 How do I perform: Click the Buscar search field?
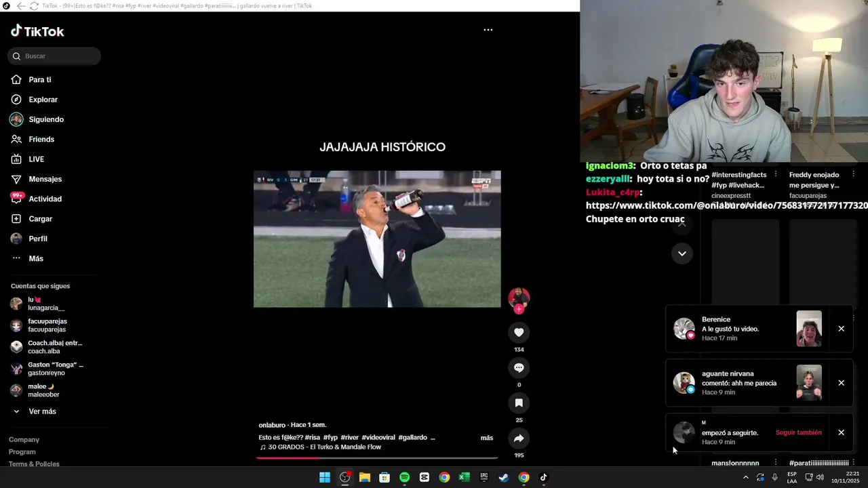click(54, 56)
